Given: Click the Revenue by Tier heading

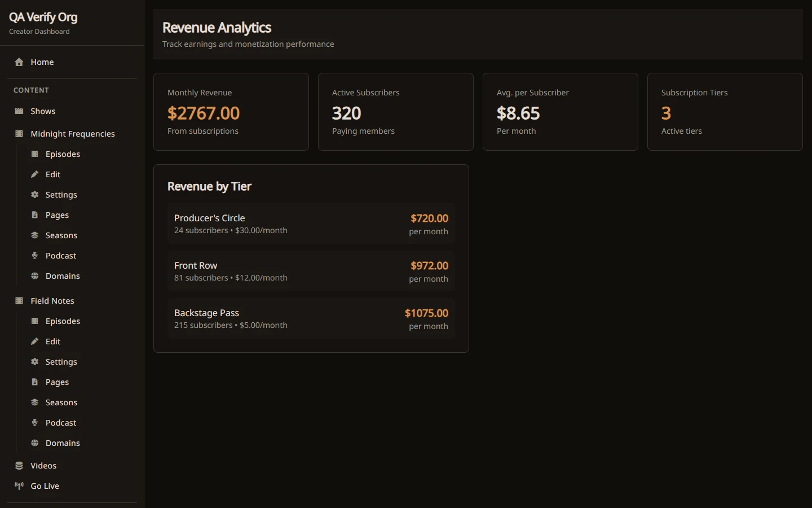Looking at the screenshot, I should coord(209,186).
